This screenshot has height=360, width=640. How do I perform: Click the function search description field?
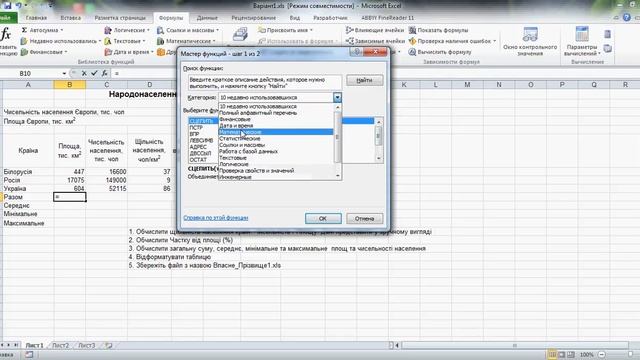(265, 83)
